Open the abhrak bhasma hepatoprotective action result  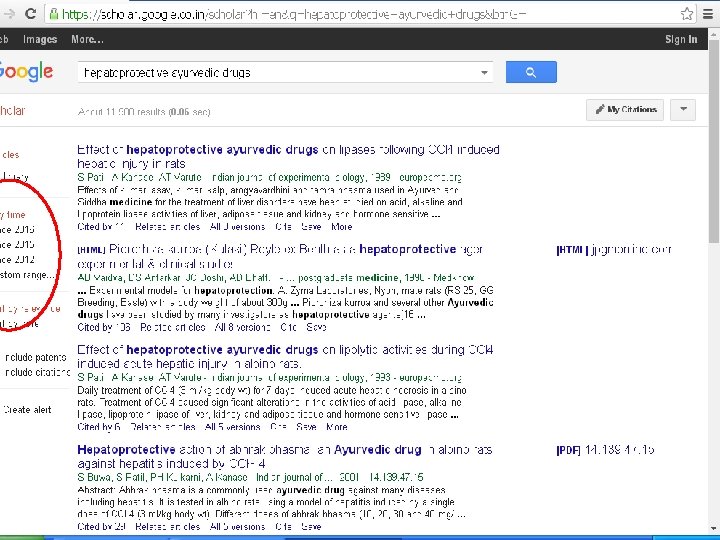pos(285,456)
